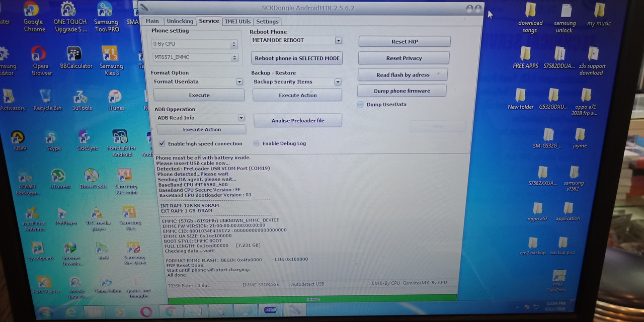Screen dimensions: 644x322
Task: Open the Recycle Bin
Action: pos(47,100)
